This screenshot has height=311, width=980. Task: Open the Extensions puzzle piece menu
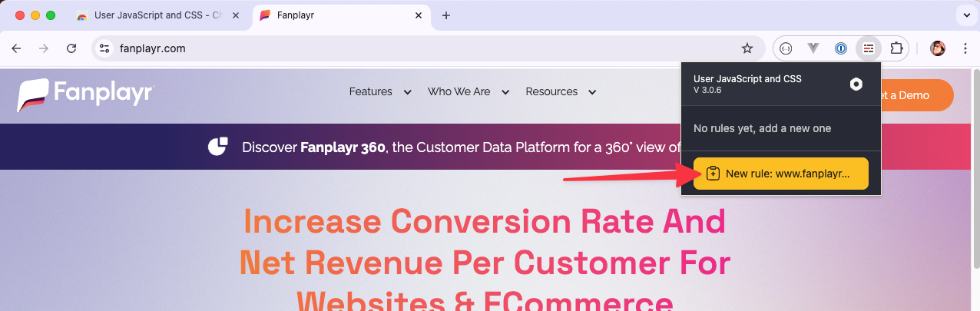pyautogui.click(x=896, y=48)
